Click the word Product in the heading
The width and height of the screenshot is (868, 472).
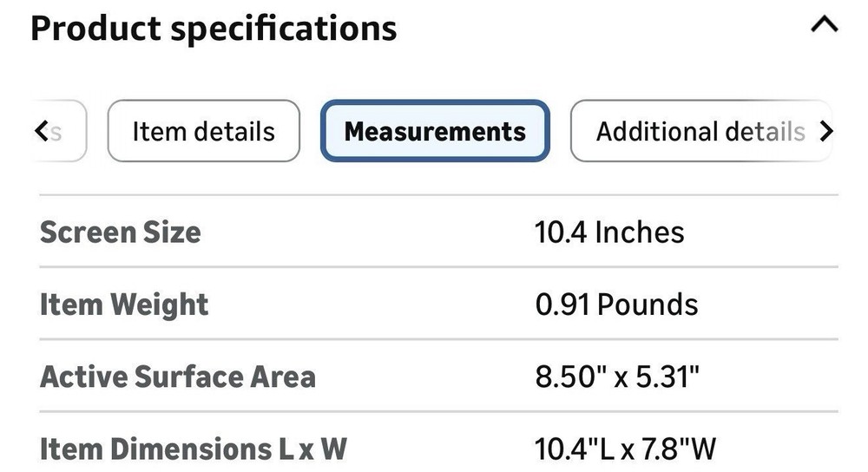pos(94,28)
